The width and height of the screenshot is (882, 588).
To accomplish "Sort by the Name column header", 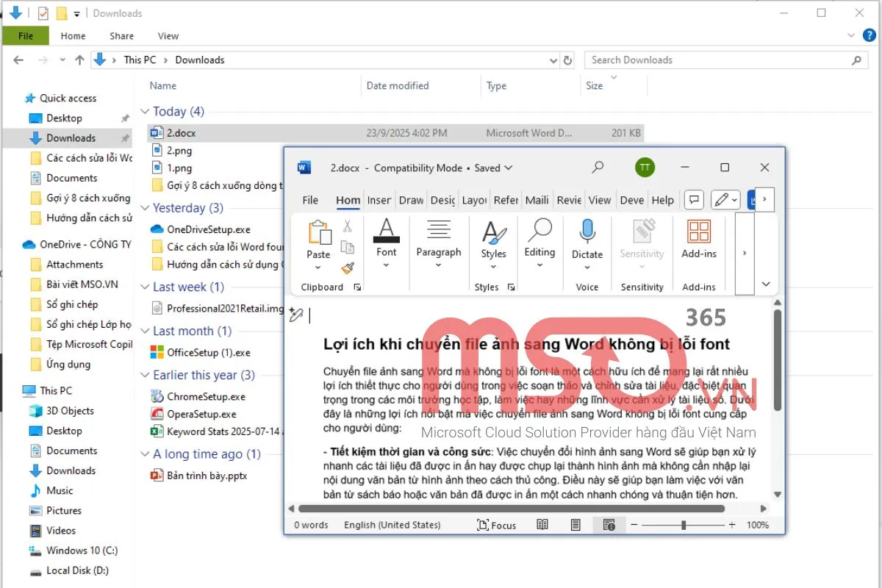I will 163,86.
